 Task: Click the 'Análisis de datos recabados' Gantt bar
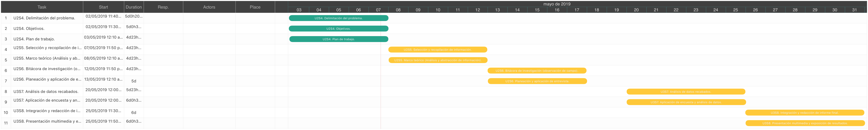[x=686, y=92]
